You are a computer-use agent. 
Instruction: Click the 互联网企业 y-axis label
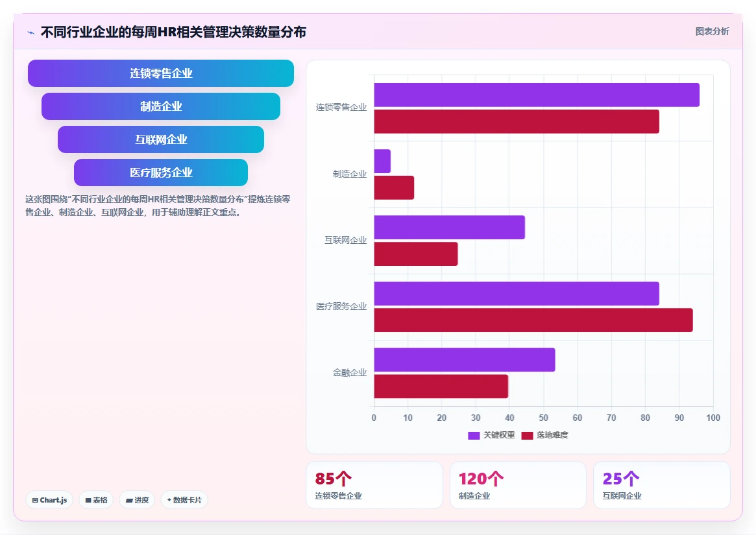(346, 240)
